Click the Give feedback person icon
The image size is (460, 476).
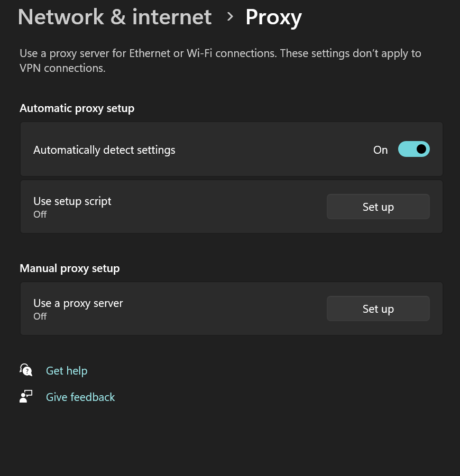click(25, 396)
